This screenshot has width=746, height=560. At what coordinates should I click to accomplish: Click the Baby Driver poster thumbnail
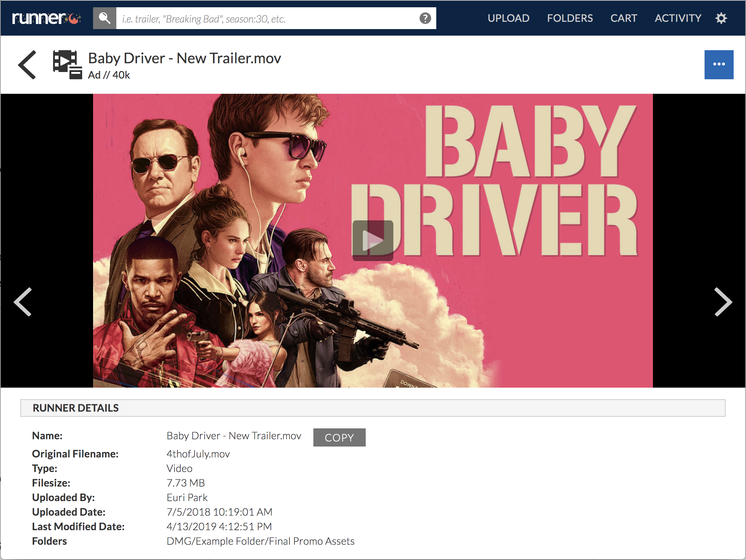point(373,240)
